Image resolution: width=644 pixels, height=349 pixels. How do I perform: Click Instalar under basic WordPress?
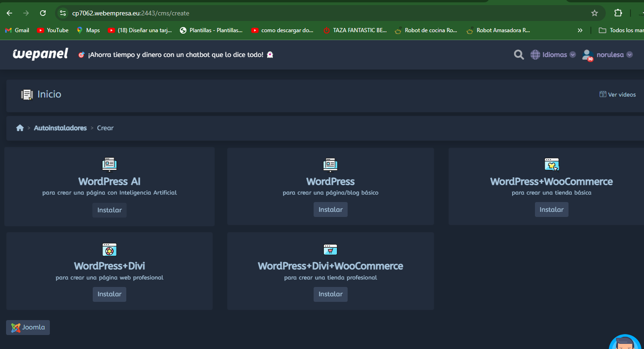(330, 209)
